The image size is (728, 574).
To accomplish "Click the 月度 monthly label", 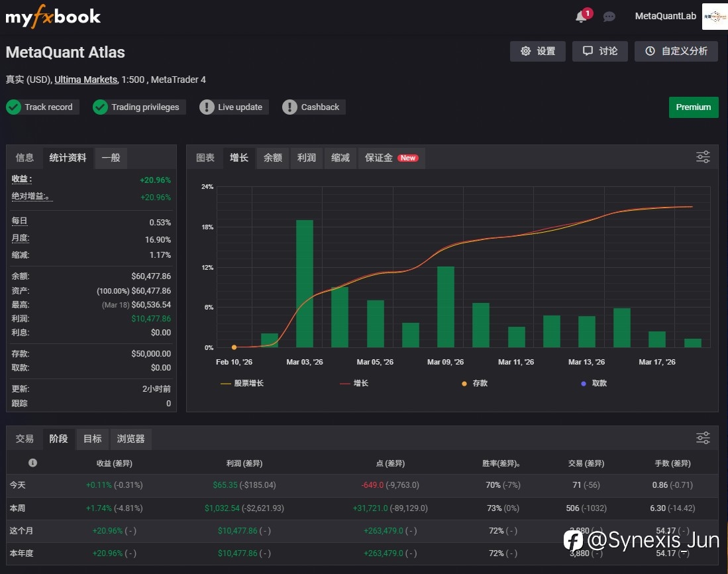I will tap(20, 238).
